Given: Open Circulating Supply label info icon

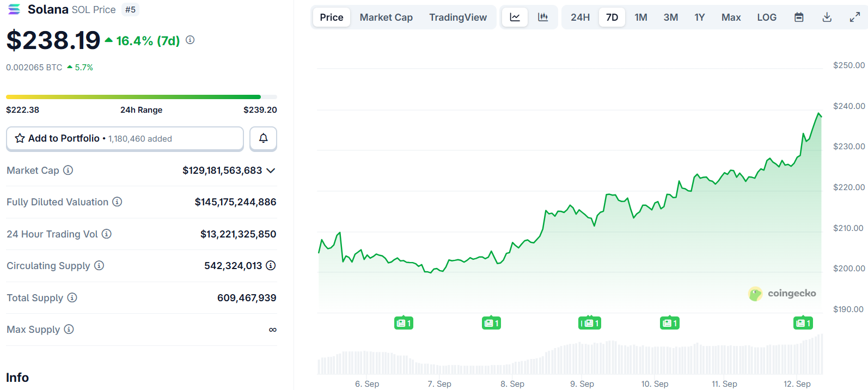Looking at the screenshot, I should point(99,265).
